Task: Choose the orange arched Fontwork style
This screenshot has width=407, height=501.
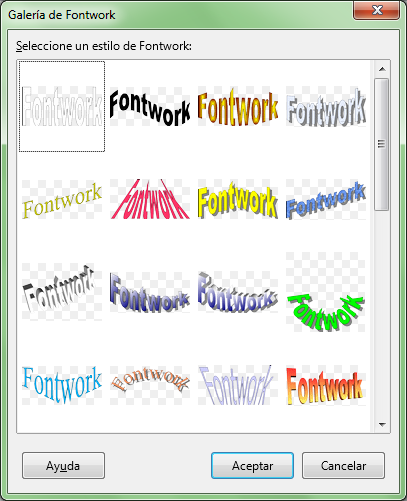Action: pyautogui.click(x=150, y=385)
